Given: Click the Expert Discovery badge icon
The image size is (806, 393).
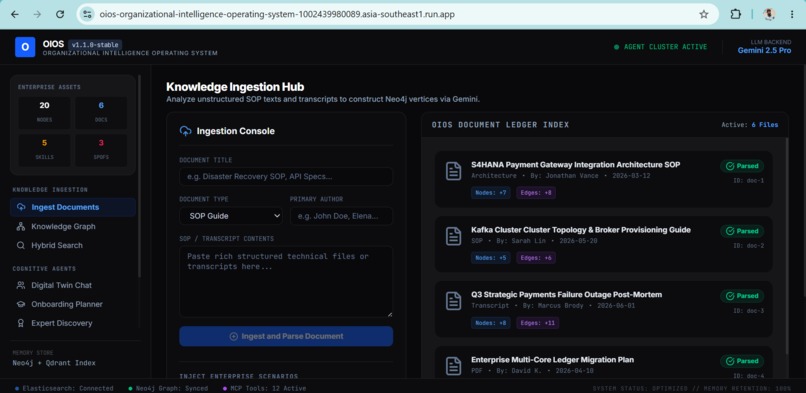Looking at the screenshot, I should click(x=21, y=323).
